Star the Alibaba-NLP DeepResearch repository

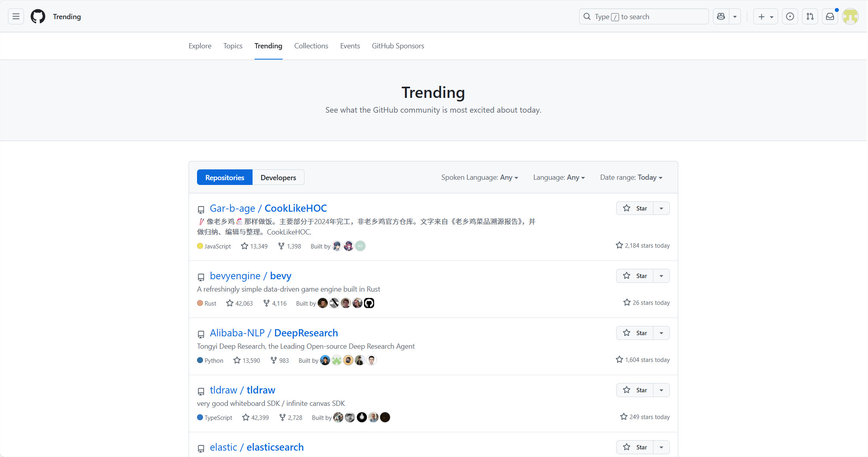pos(635,333)
